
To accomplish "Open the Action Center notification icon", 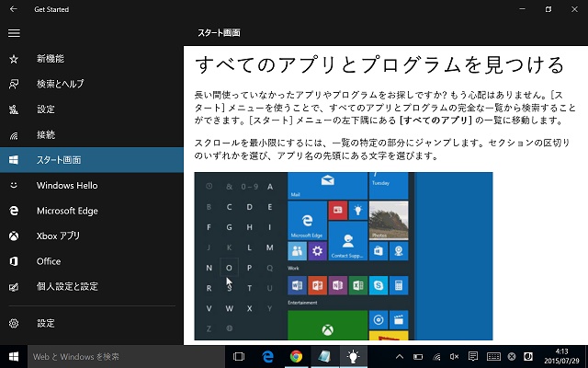I will coord(473,356).
